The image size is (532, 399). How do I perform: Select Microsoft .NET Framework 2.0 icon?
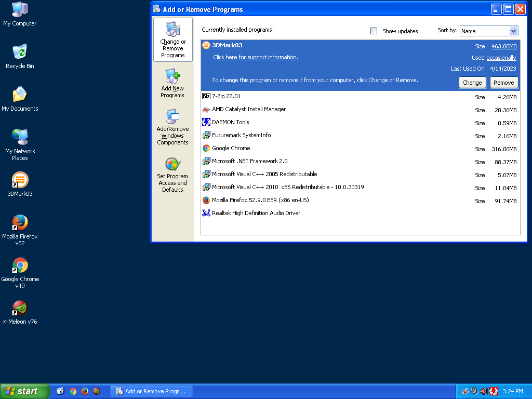206,161
